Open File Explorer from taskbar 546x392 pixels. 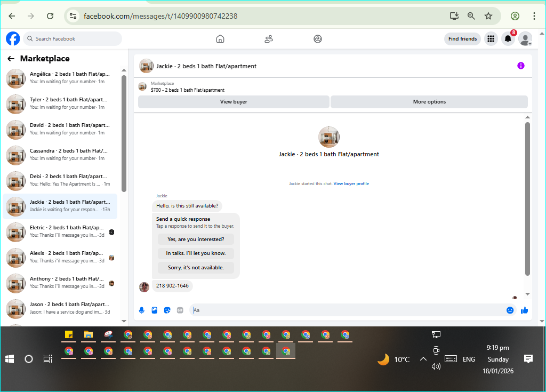point(89,335)
